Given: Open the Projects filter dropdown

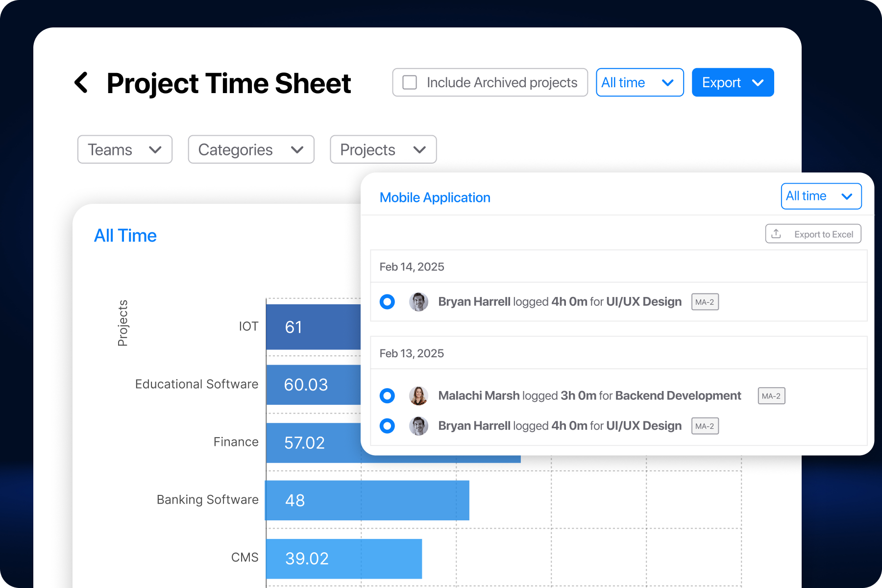Looking at the screenshot, I should (x=383, y=149).
